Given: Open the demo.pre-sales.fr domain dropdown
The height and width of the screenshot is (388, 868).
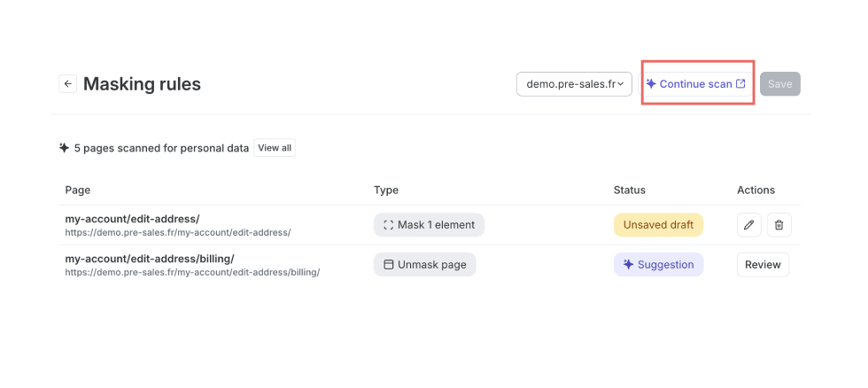Looking at the screenshot, I should 574,84.
